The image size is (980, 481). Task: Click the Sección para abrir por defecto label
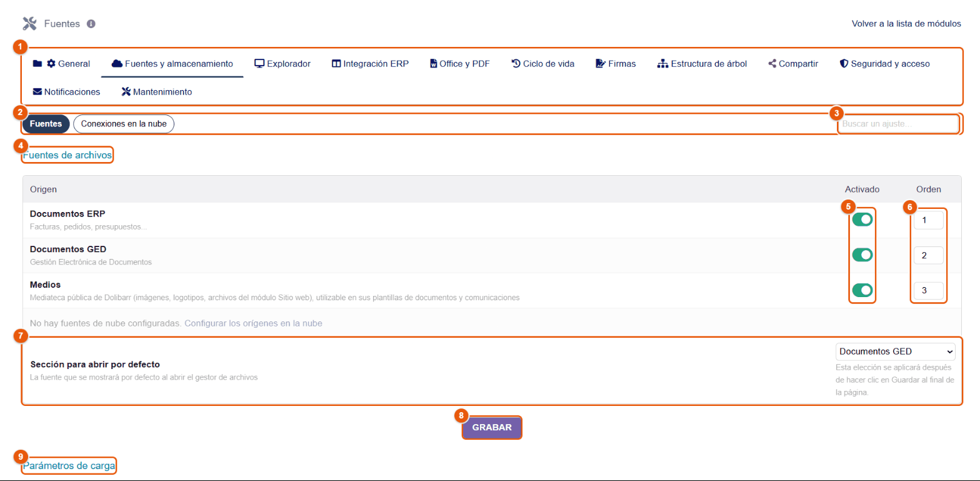point(95,364)
